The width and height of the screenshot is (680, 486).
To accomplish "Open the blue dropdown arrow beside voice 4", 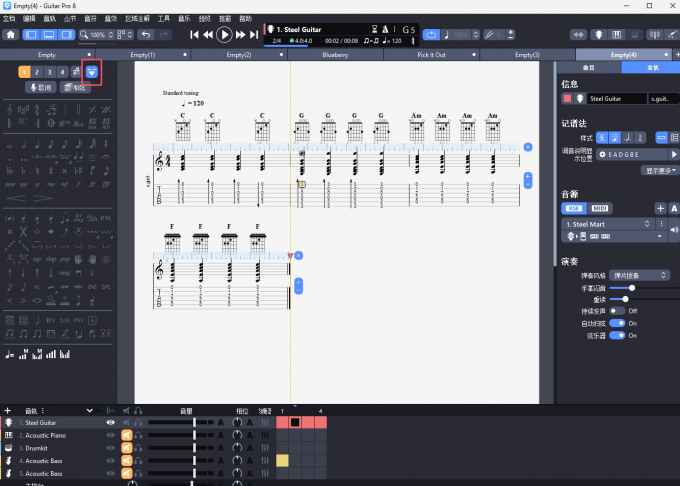I will point(91,72).
